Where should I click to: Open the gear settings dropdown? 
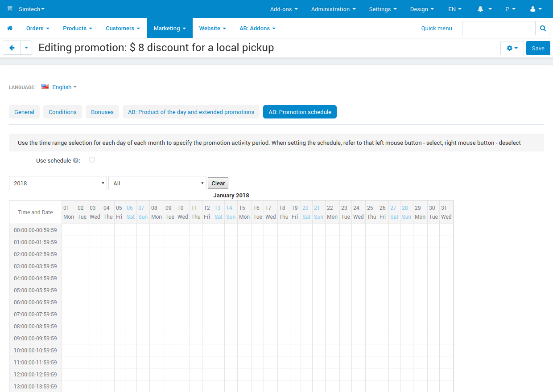512,48
